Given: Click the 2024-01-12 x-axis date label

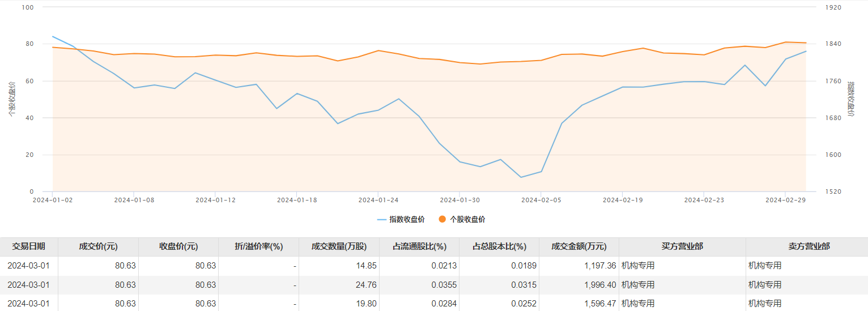Looking at the screenshot, I should [x=215, y=200].
